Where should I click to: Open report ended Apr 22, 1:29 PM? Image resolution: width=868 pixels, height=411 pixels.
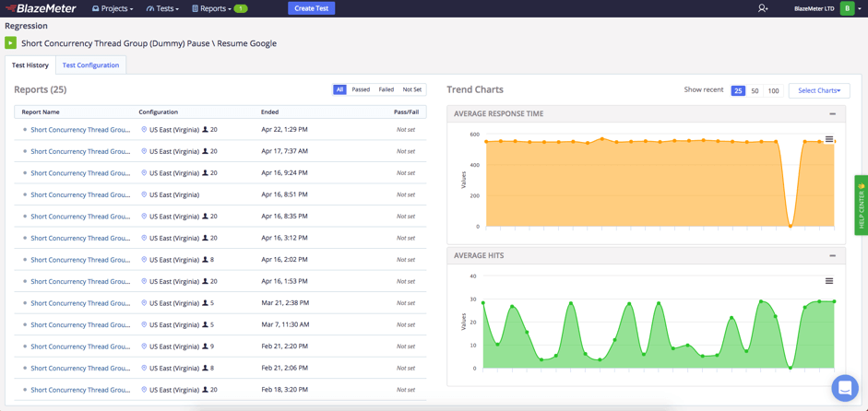80,129
